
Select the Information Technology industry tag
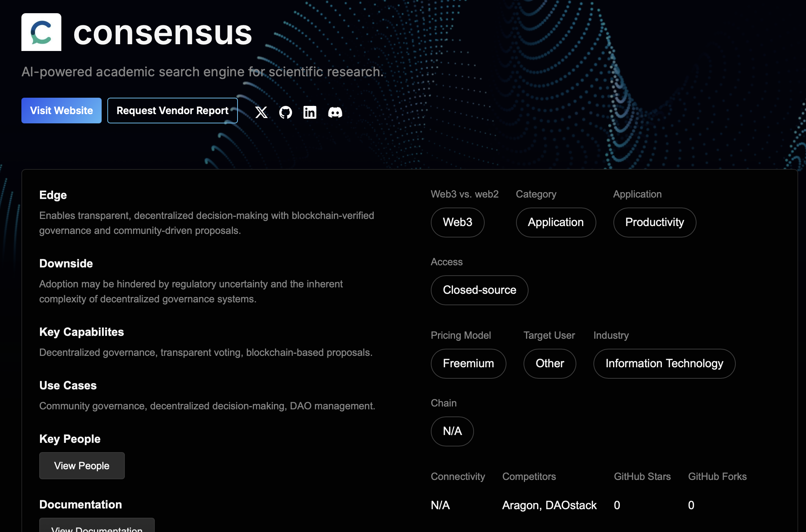tap(664, 363)
